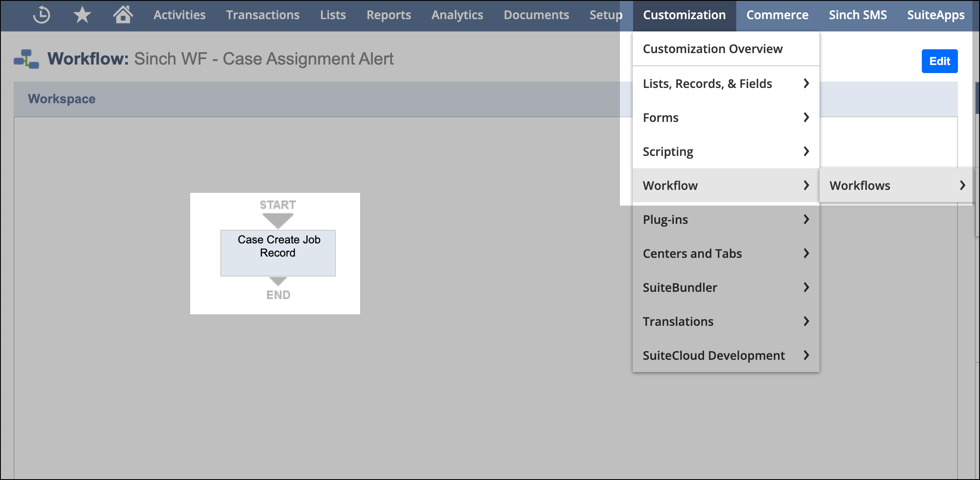This screenshot has height=480, width=980.
Task: Choose the Centers and Tabs entry
Action: click(x=726, y=253)
